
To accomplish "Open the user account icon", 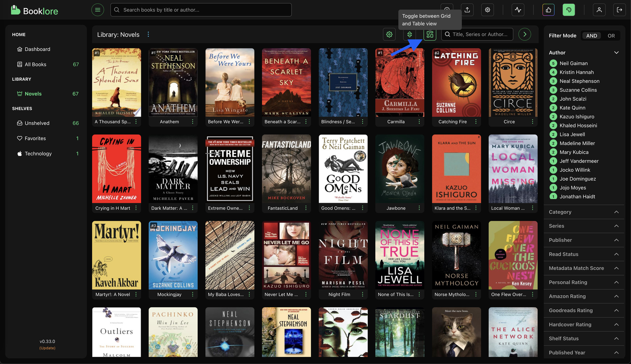I will point(599,9).
